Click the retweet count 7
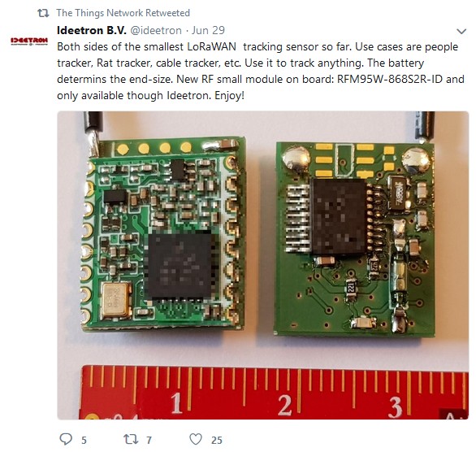Image resolution: width=476 pixels, height=452 pixels. (x=149, y=440)
